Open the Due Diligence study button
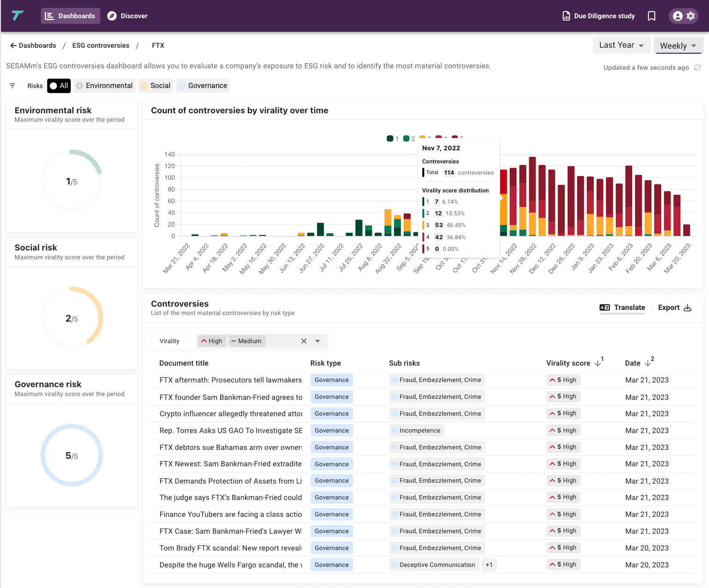 pos(598,16)
